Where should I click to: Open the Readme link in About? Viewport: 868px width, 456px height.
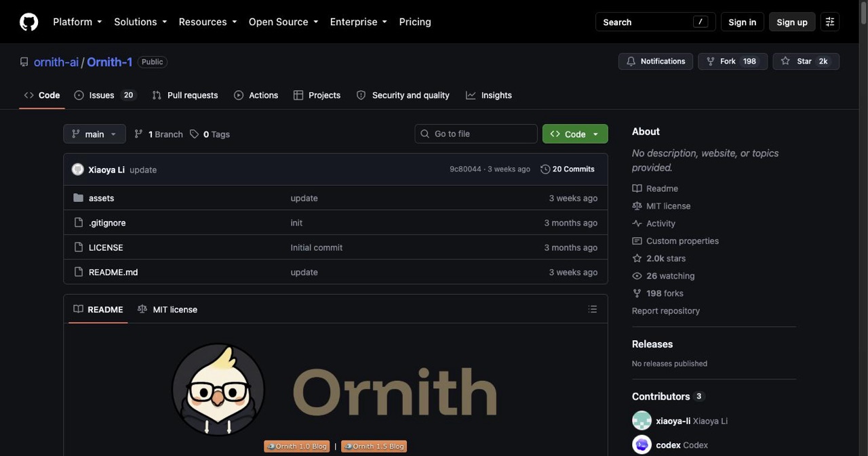pos(655,188)
